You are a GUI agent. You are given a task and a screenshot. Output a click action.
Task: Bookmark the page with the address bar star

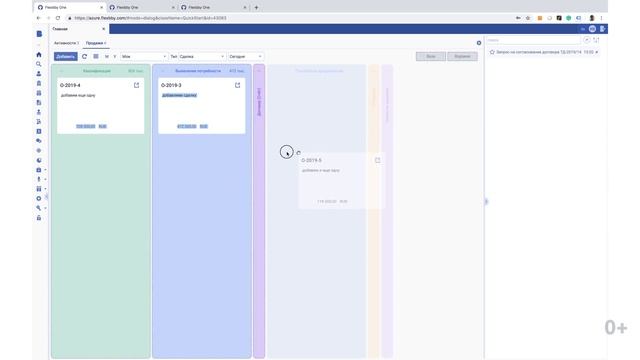(x=528, y=18)
